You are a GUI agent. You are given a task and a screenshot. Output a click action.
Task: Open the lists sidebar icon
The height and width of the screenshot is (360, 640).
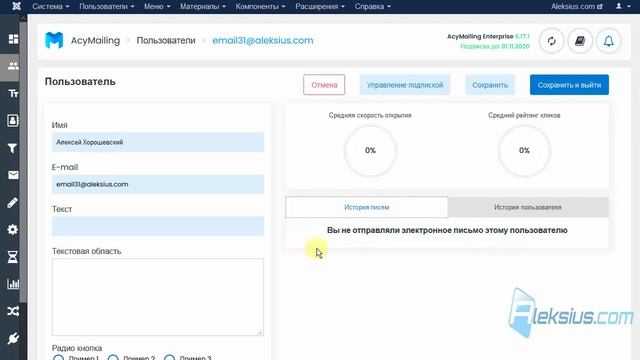coord(13,121)
